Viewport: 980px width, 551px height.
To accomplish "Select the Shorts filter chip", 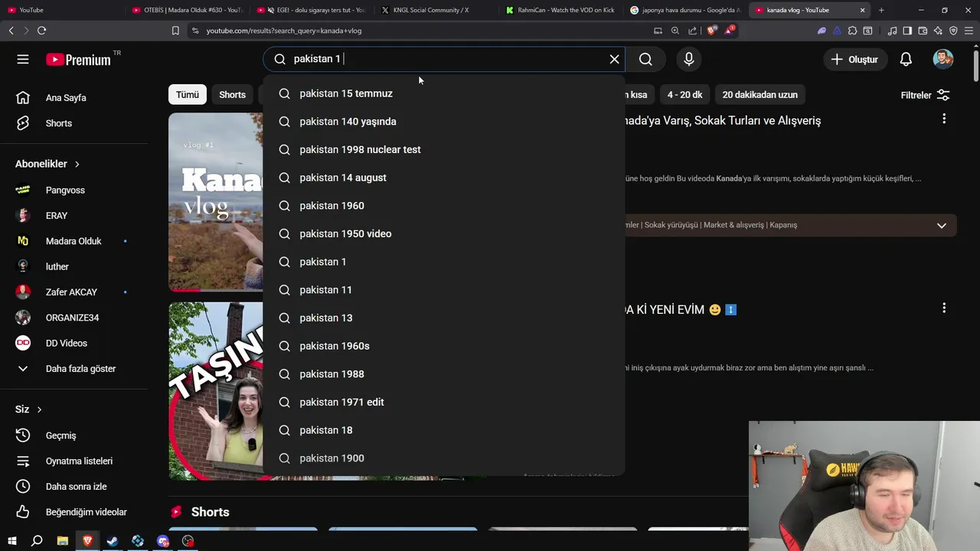I will coord(232,95).
